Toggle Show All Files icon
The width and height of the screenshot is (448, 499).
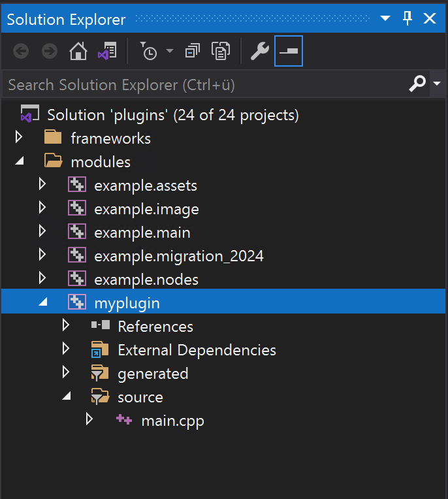pyautogui.click(x=221, y=52)
